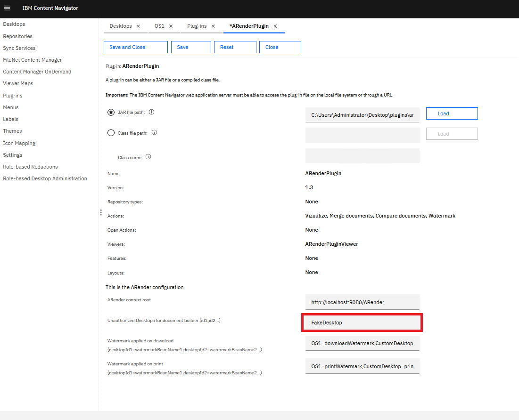Open the hamburger navigation menu
The image size is (519, 420).
click(7, 8)
